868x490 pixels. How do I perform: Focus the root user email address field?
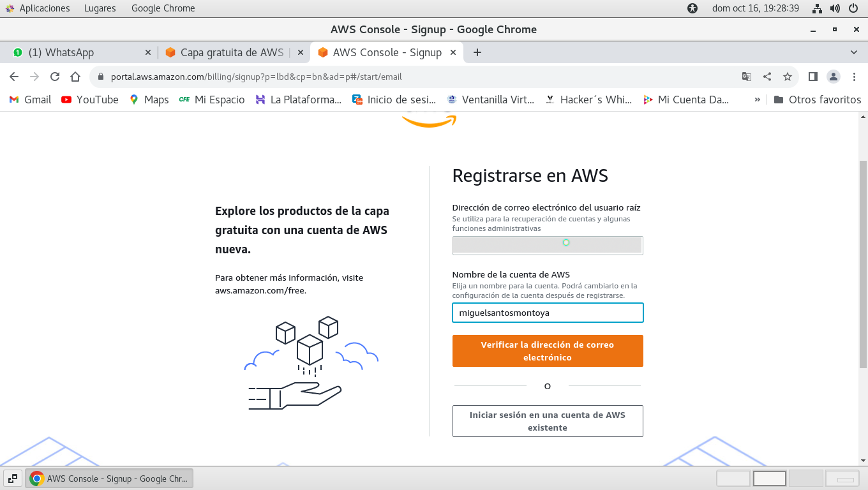pos(547,245)
